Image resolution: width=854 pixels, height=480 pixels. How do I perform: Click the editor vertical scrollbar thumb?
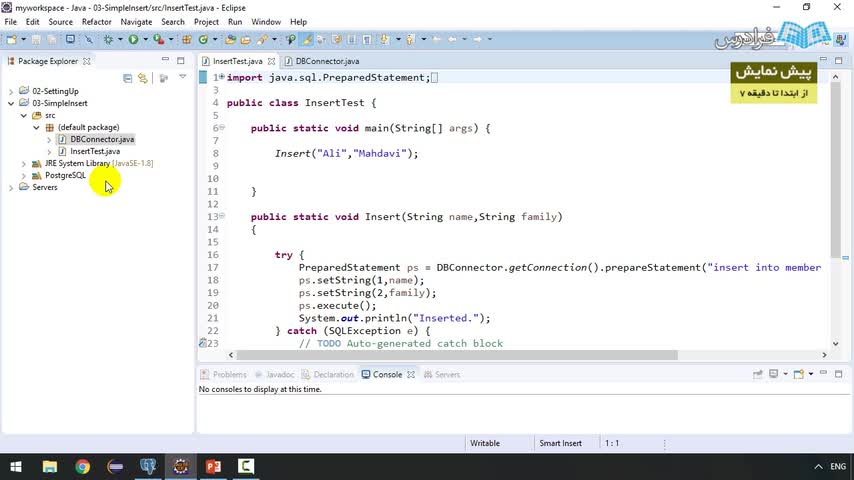835,170
